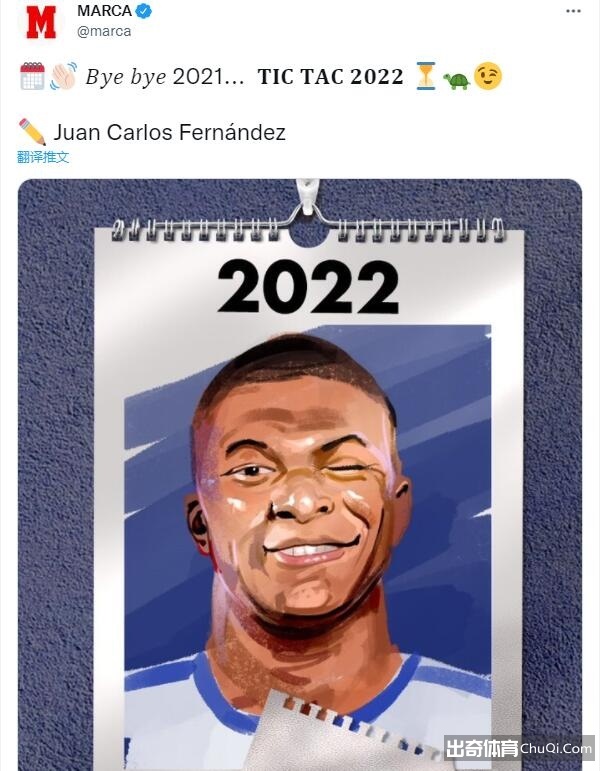This screenshot has height=771, width=605.
Task: Click the TIC TAC 2022 bold text
Action: (x=331, y=76)
